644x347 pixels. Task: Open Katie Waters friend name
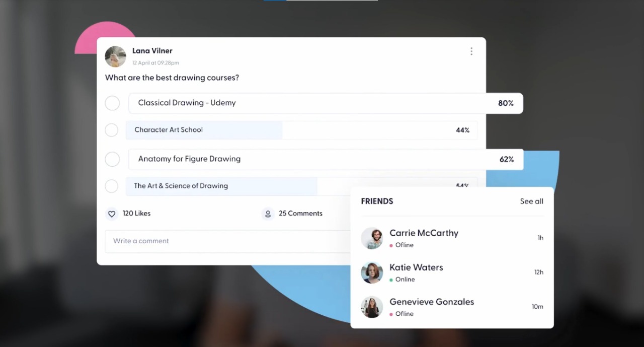[416, 267]
